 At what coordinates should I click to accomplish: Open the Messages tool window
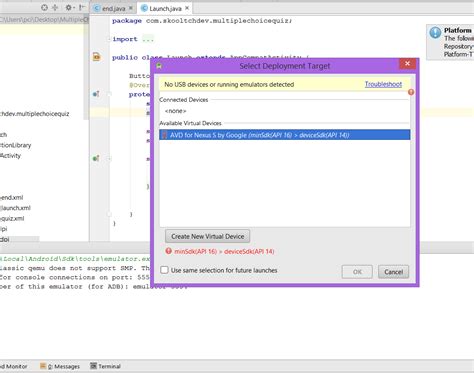(60, 366)
